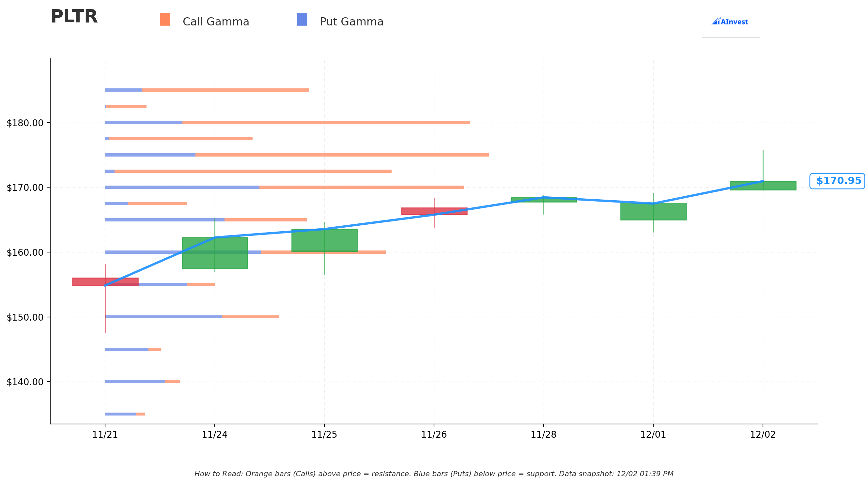868x484 pixels.
Task: Click the 11/24 date label
Action: pos(215,435)
